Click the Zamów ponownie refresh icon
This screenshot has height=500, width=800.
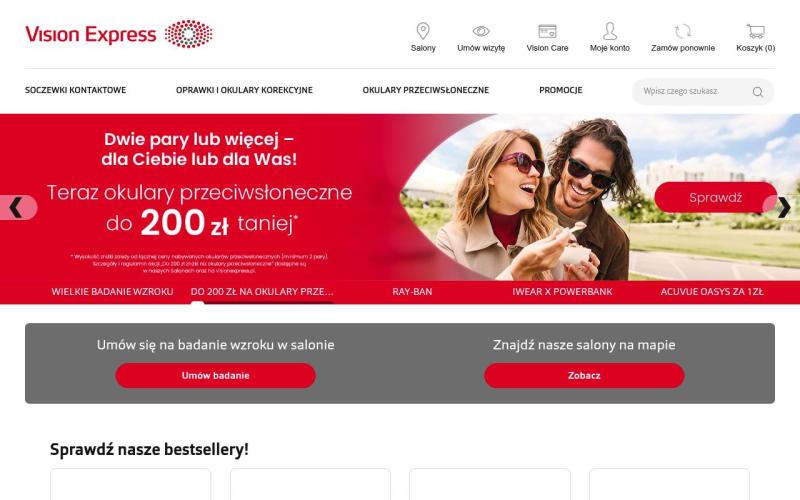pos(683,31)
